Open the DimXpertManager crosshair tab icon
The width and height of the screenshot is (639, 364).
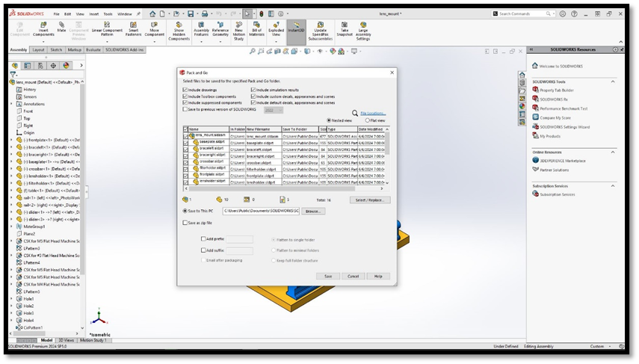(x=53, y=66)
